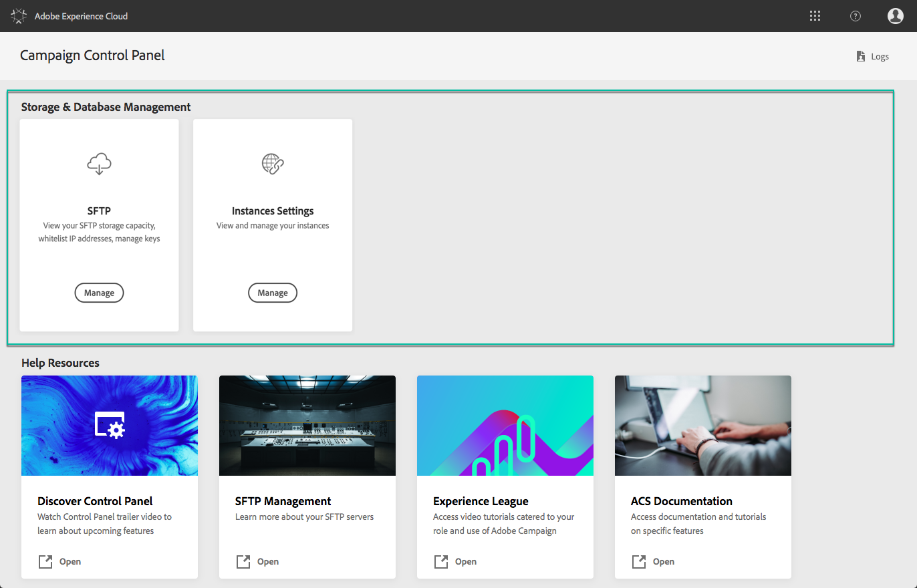Click the open icon on ACS Documentation card
The height and width of the screenshot is (588, 917).
click(x=638, y=561)
